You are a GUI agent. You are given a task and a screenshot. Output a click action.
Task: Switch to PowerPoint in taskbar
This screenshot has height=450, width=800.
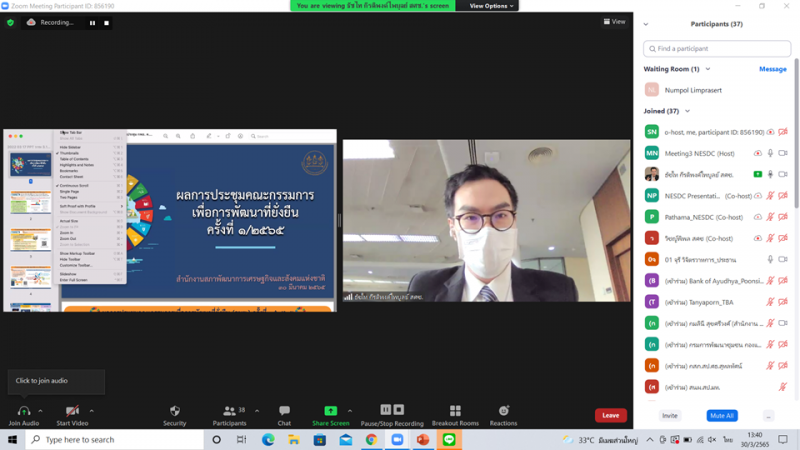(423, 439)
